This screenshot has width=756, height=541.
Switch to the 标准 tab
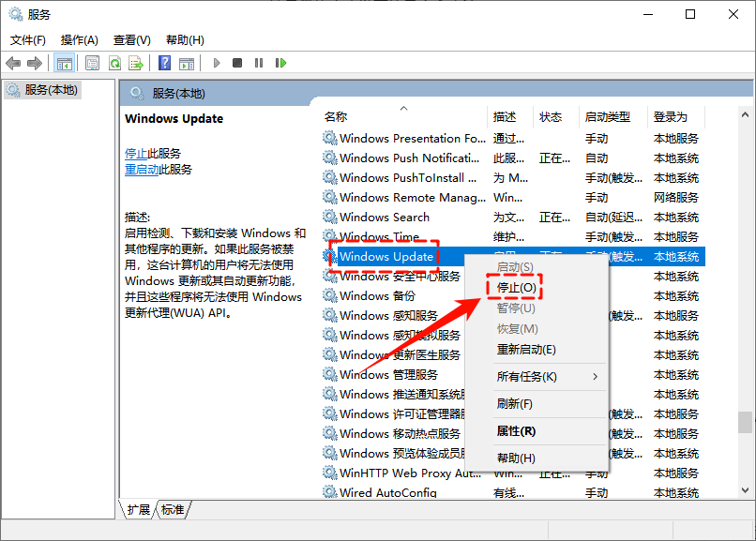(x=172, y=510)
